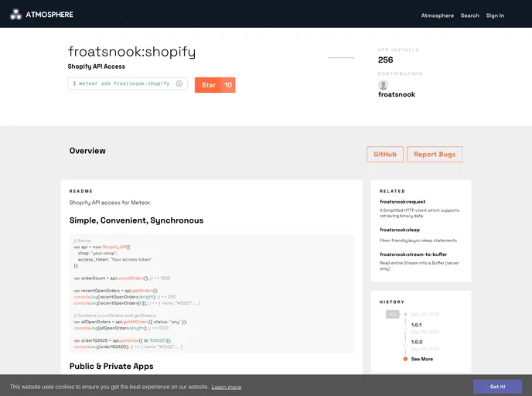Click the froatsnook contributor avatar
Viewport: 532px width, 396px height.
pos(383,85)
